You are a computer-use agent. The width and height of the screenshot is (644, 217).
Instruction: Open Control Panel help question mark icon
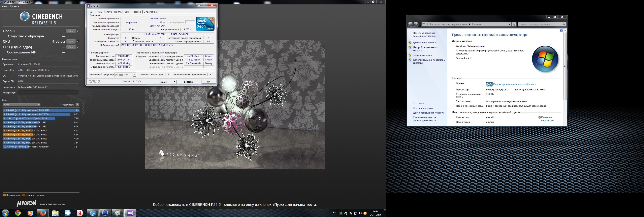tap(561, 31)
